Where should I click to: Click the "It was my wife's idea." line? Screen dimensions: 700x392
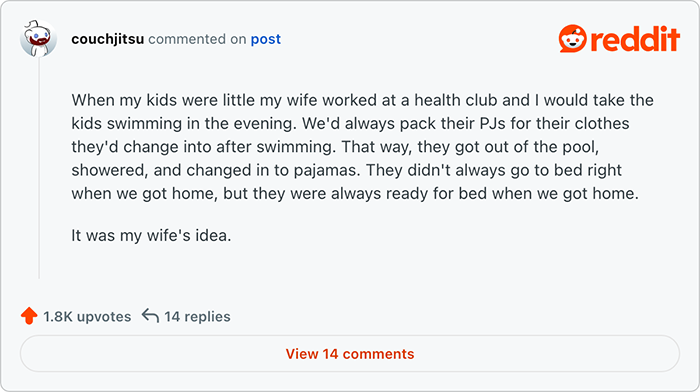[151, 235]
